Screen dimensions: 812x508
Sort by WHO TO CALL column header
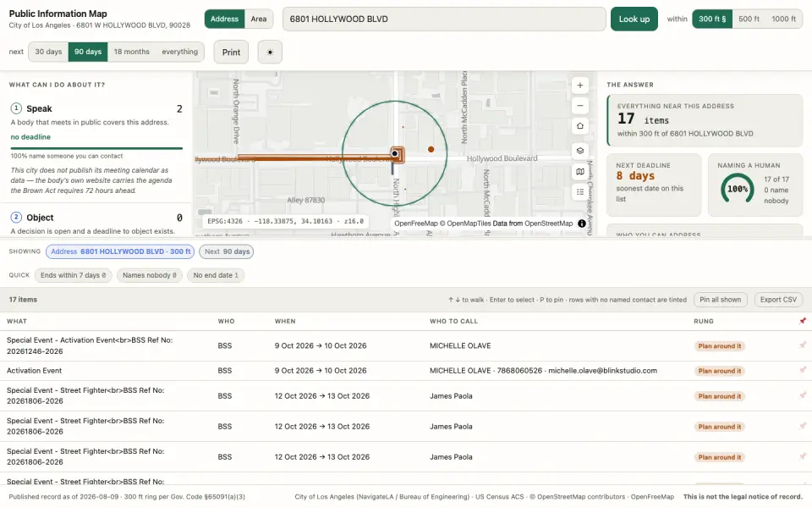click(453, 322)
